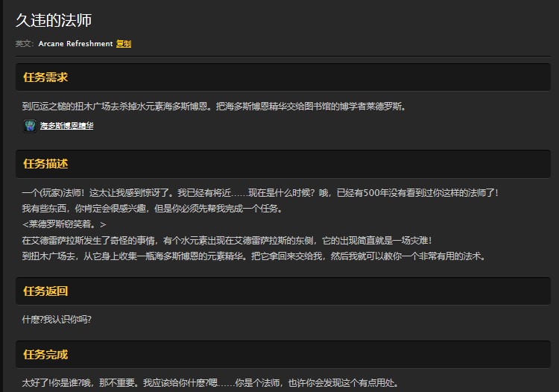Image resolution: width=559 pixels, height=392 pixels.
Task: Click the line 我有些东西，你肯定会很感兴趣
Action: 152,209
